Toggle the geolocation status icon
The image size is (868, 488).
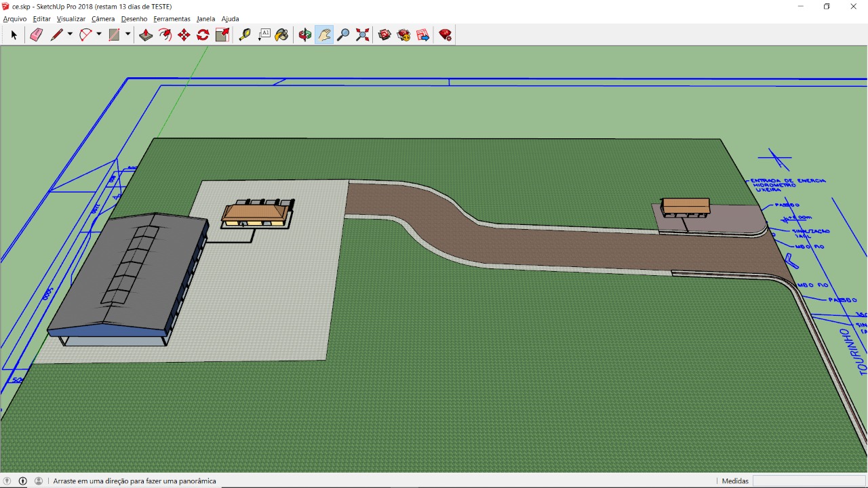(7, 481)
